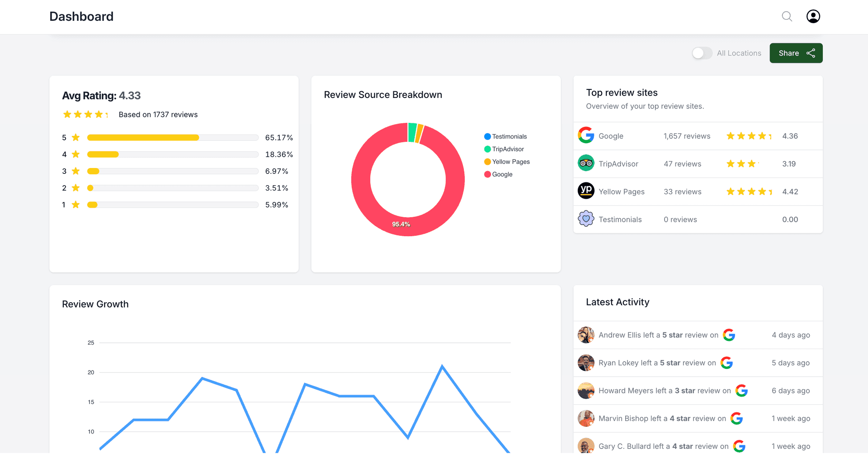Click the Google star rating in review sites
868x462 pixels.
[749, 136]
